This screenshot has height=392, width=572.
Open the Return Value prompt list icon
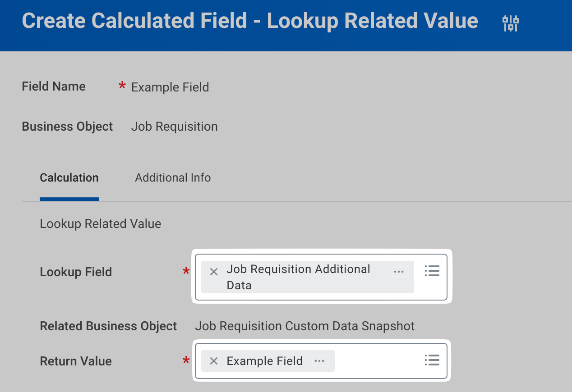[x=432, y=360]
